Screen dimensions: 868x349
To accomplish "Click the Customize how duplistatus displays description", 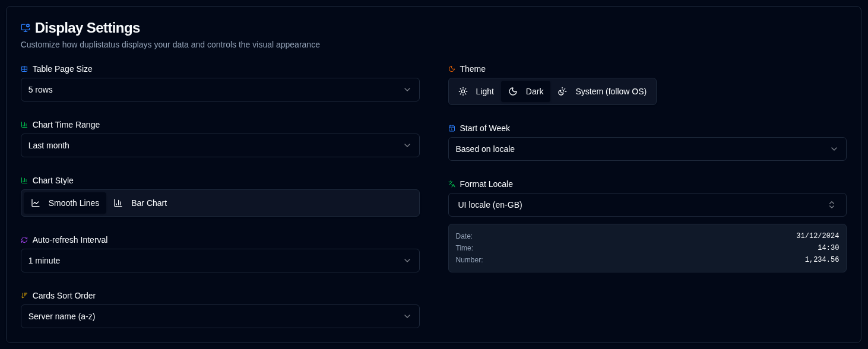I will (x=170, y=45).
